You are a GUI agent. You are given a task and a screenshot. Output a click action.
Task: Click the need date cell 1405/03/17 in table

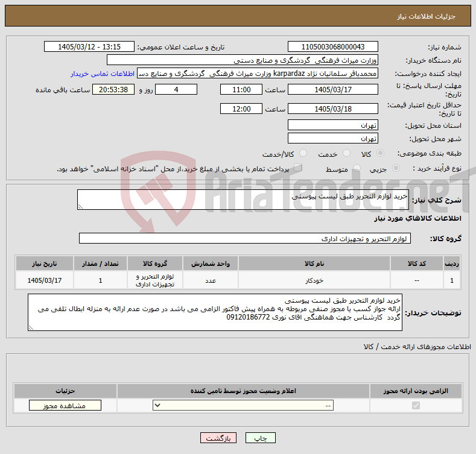[x=44, y=280]
